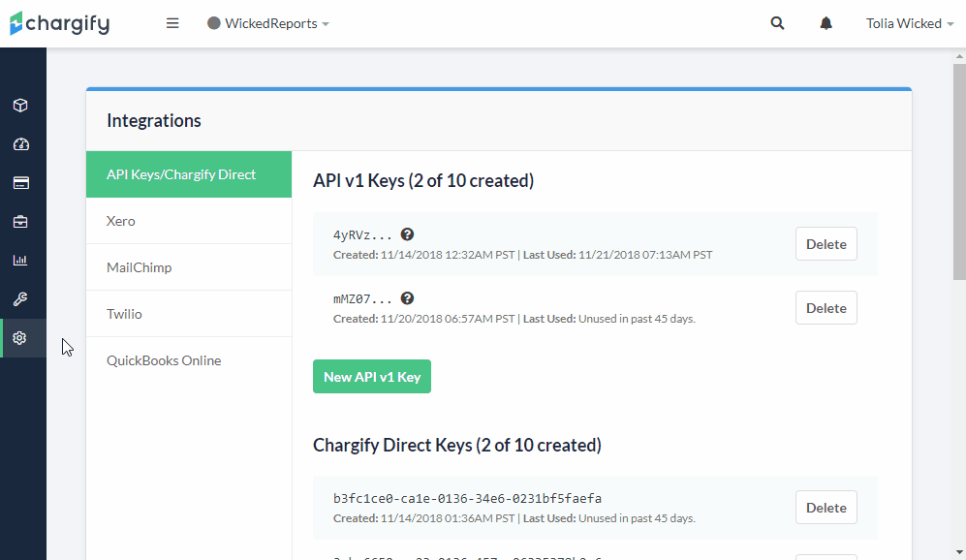This screenshot has width=966, height=560.
Task: Expand the WickedReports site dropdown
Action: [x=268, y=23]
